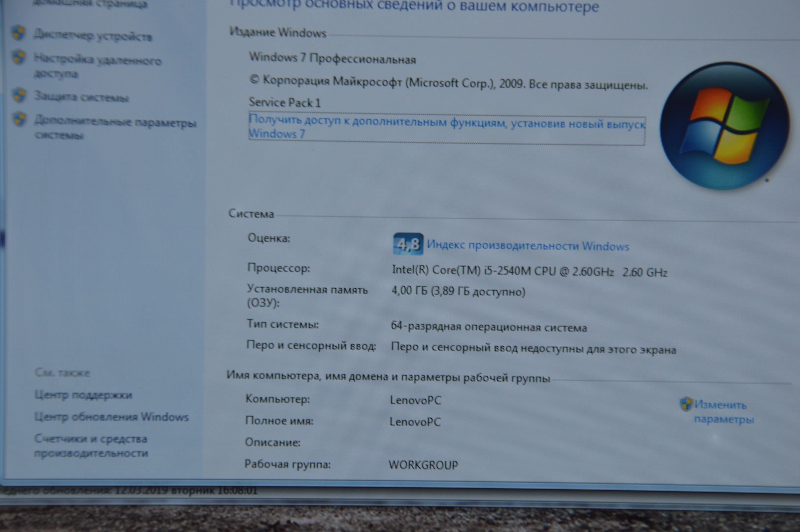Click the last update 12.03.2019 status line
Screen dimensions: 800x532
pyautogui.click(x=129, y=491)
